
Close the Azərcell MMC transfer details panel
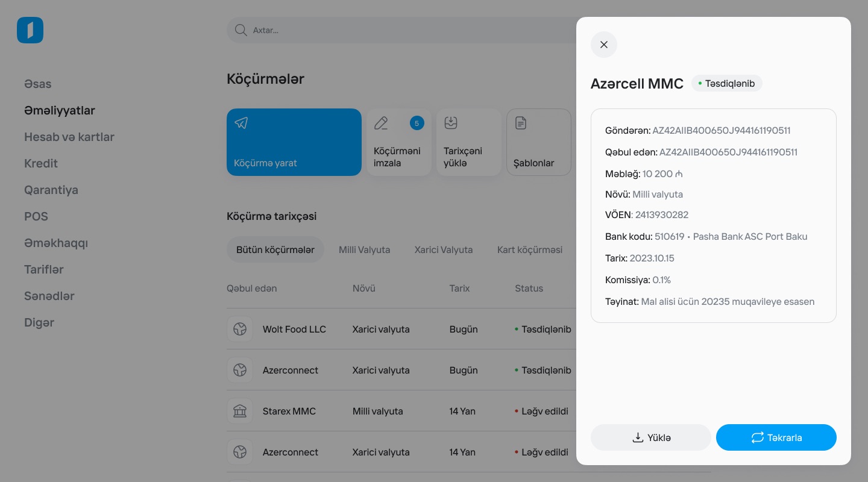pos(604,45)
